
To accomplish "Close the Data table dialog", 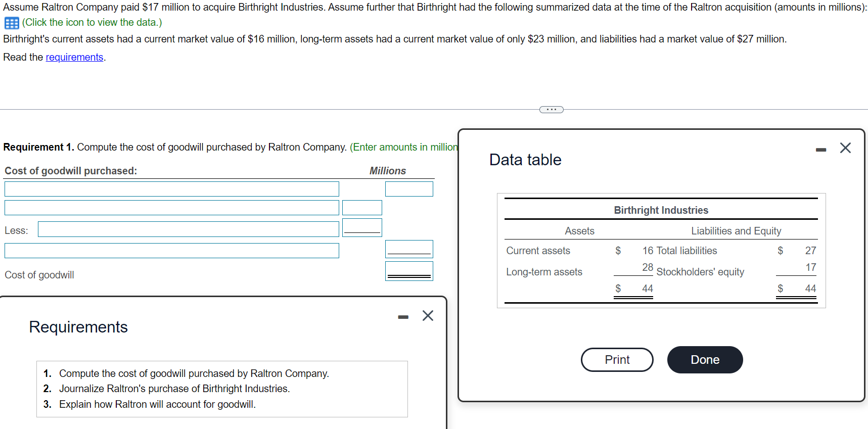I will [845, 148].
